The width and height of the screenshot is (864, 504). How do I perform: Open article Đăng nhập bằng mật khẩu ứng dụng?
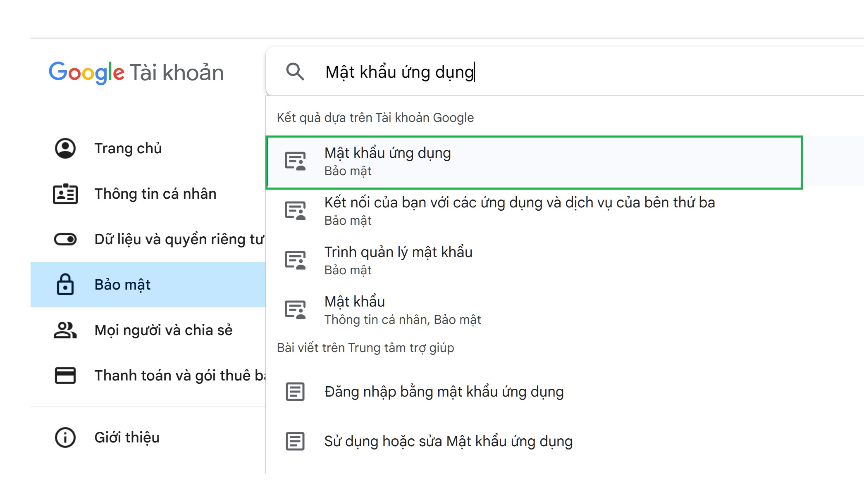565,392
